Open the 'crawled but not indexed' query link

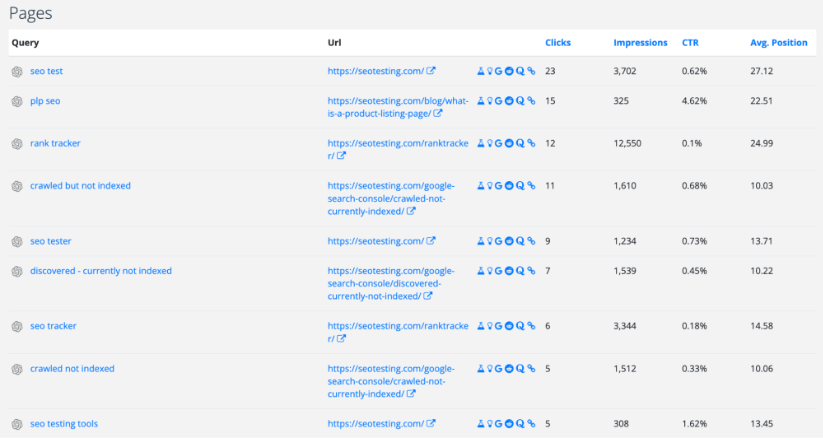point(80,186)
